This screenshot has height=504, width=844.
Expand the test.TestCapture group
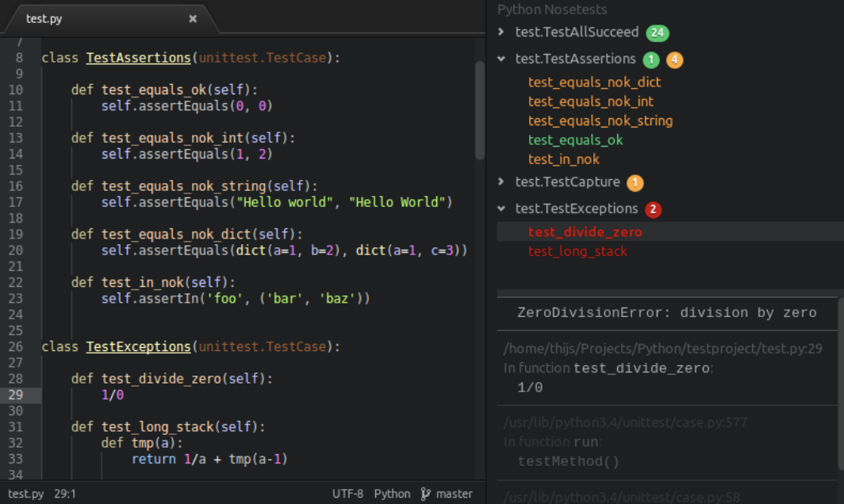(x=501, y=182)
